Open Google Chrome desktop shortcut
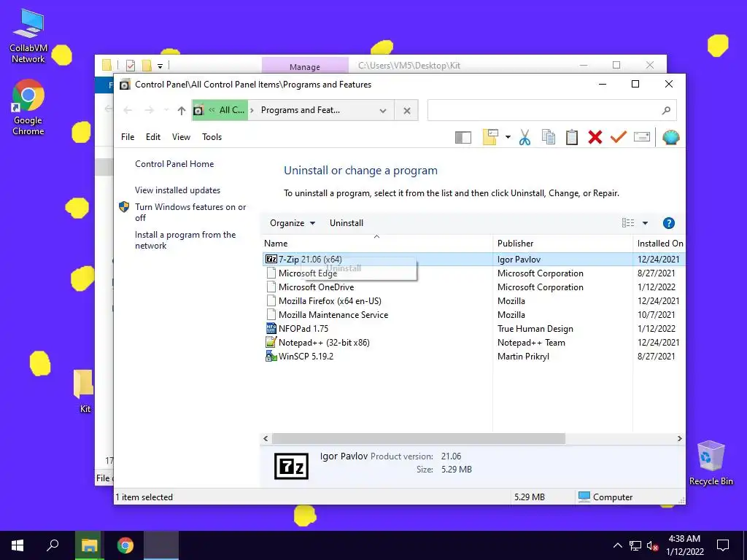 click(x=28, y=108)
